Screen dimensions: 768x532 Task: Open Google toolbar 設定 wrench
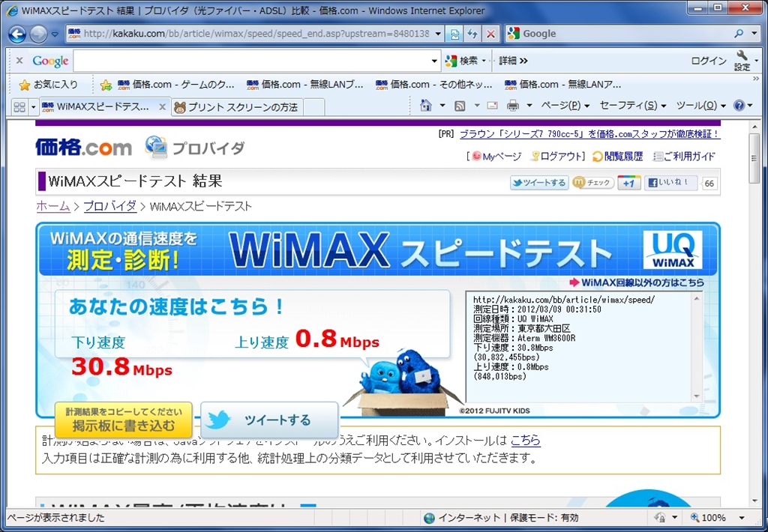[x=742, y=61]
